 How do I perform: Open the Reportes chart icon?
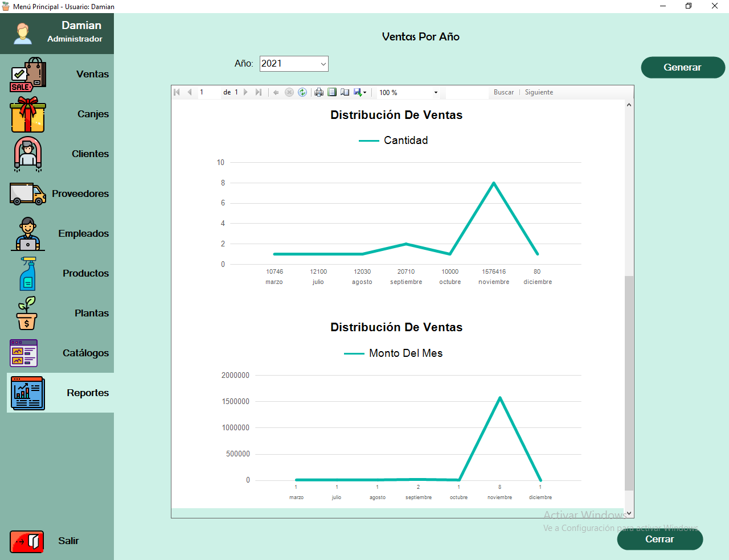click(28, 393)
